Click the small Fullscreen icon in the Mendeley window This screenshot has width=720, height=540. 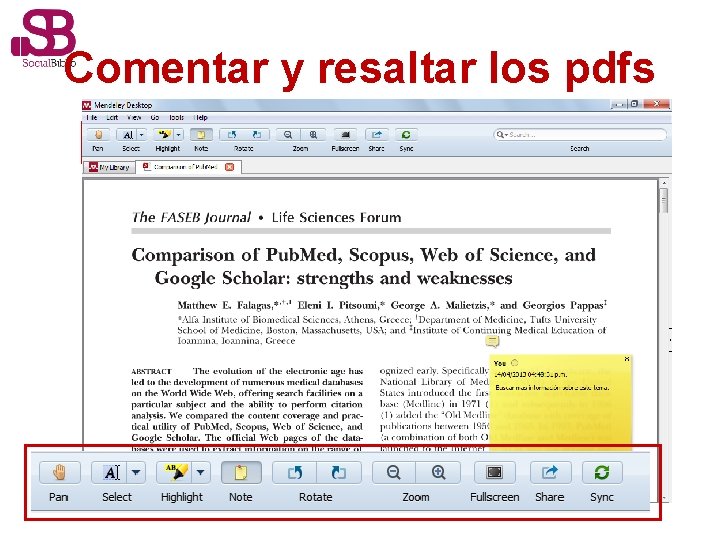coord(345,135)
